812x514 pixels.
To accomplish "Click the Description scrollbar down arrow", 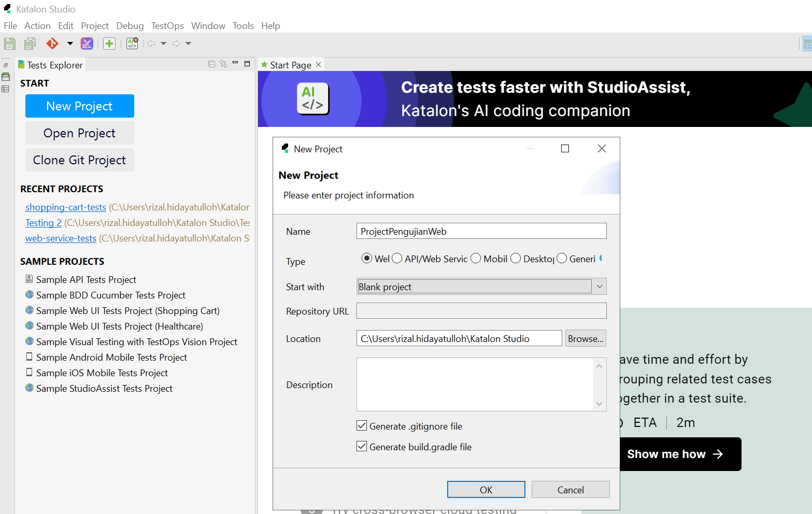I will 600,404.
